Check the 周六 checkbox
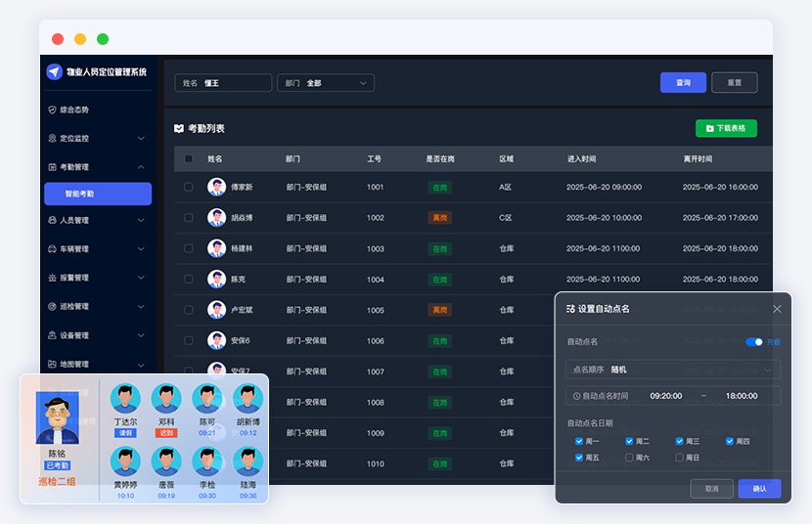This screenshot has width=812, height=524. (630, 458)
